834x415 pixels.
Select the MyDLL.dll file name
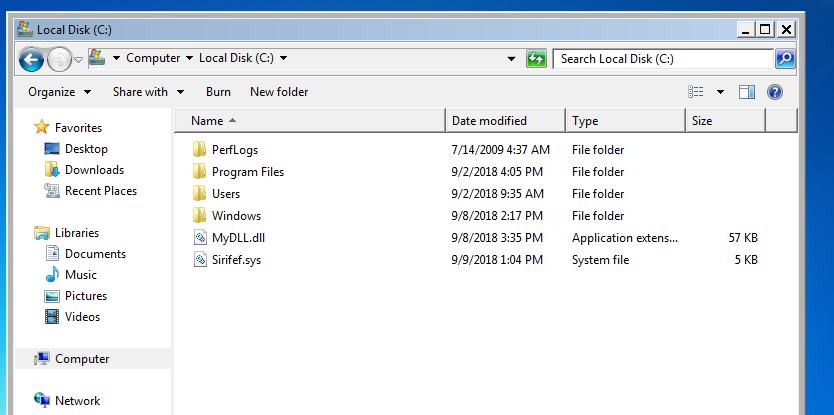[238, 238]
